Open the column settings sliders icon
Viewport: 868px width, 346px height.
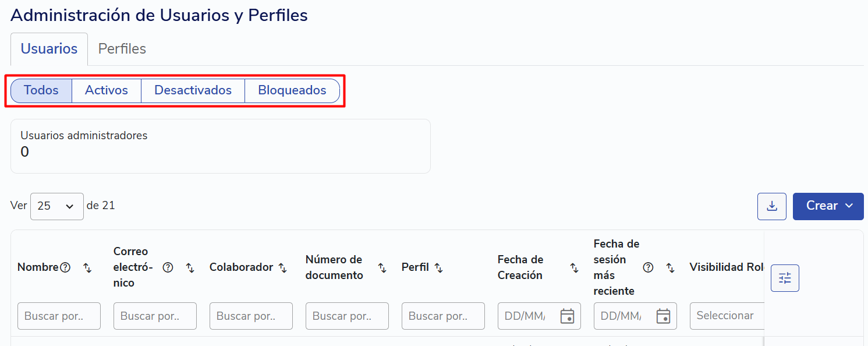pyautogui.click(x=785, y=278)
